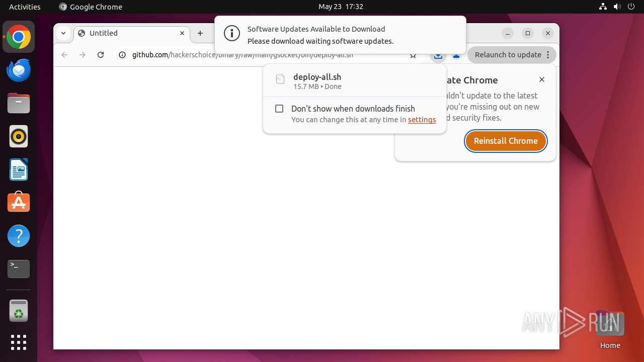Screen dimensions: 644x362
Task: Open the download settings link
Action: (x=422, y=120)
